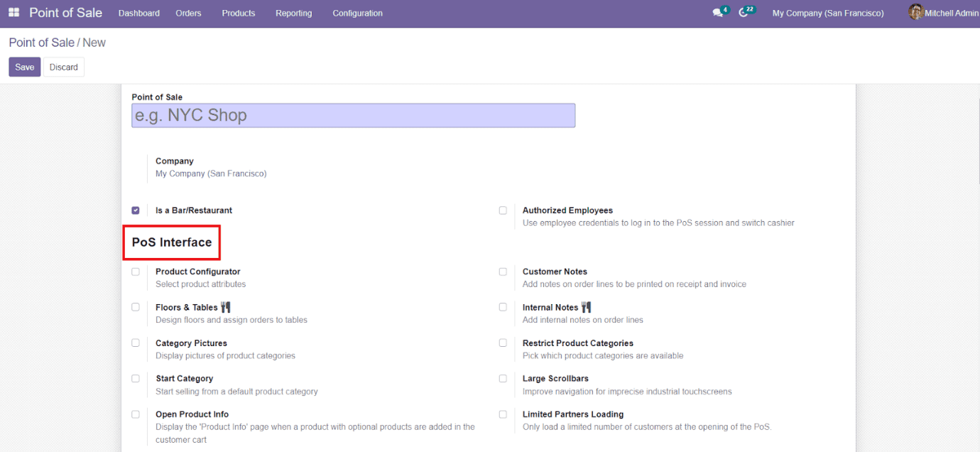Open the apps menu grid icon
This screenshot has width=980, height=452.
(x=13, y=12)
